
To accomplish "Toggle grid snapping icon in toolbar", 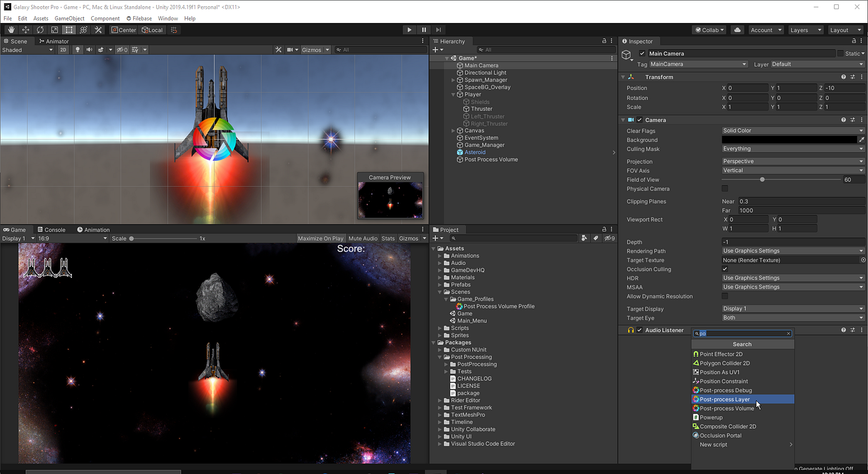I will click(x=174, y=30).
